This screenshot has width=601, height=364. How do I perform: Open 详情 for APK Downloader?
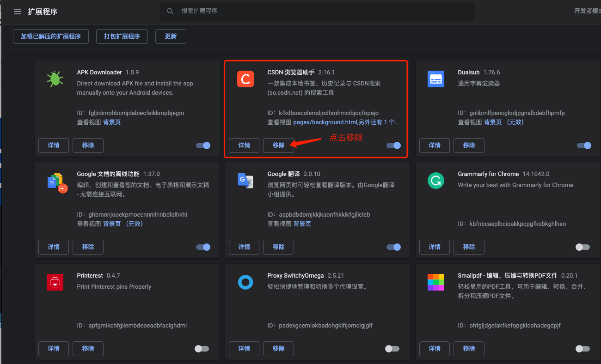(x=54, y=145)
